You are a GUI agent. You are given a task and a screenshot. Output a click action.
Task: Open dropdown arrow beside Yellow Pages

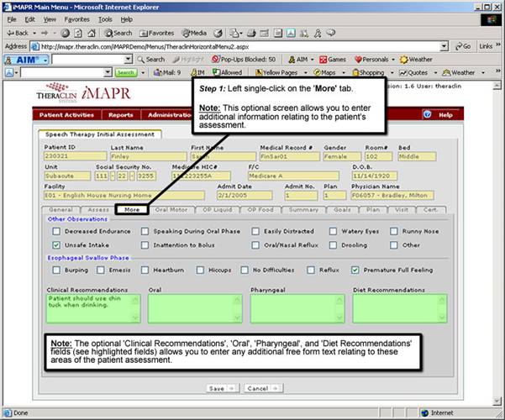pos(305,73)
